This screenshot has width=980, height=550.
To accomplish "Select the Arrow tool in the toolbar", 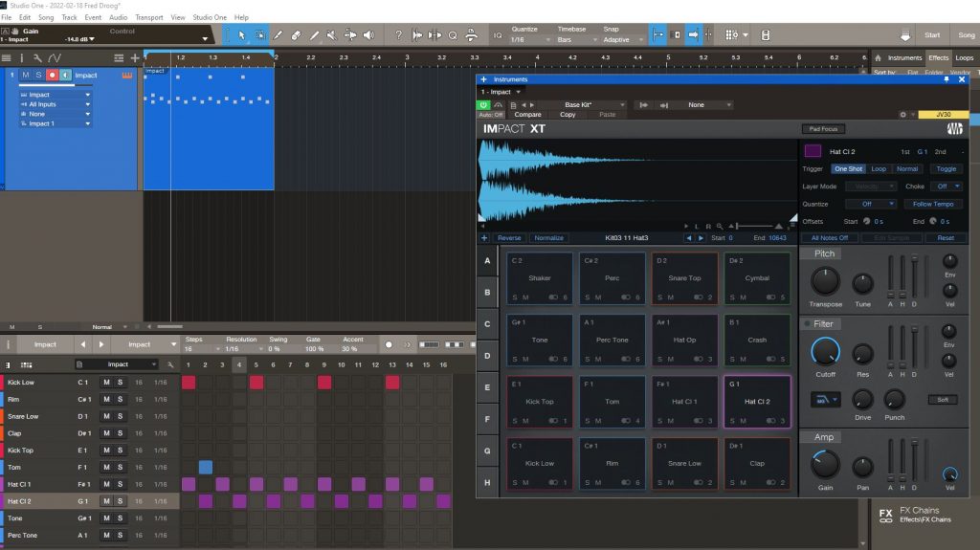I will 241,35.
